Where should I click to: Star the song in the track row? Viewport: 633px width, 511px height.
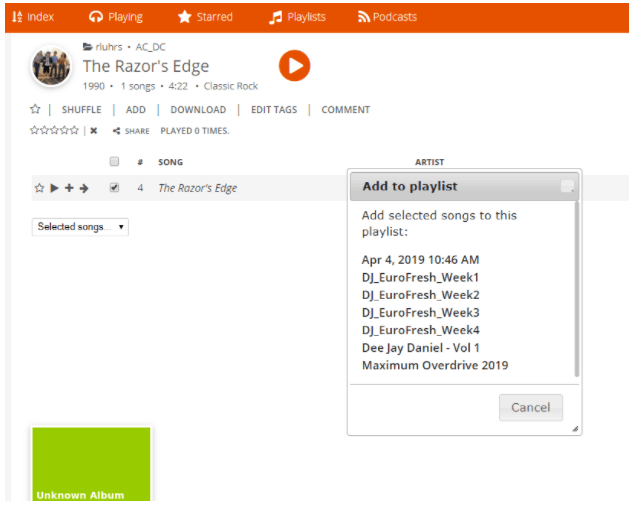coord(39,188)
